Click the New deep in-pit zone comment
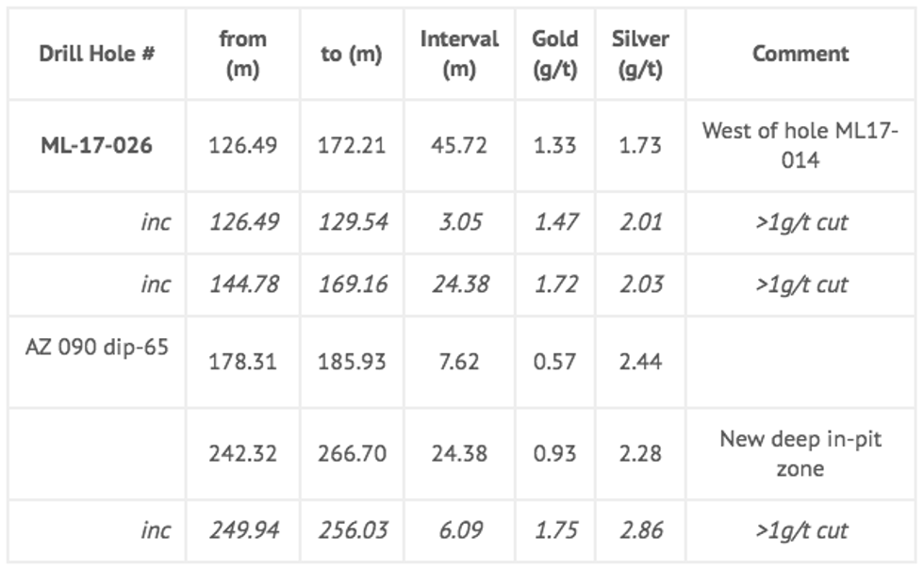Image resolution: width=924 pixels, height=569 pixels. 800,453
